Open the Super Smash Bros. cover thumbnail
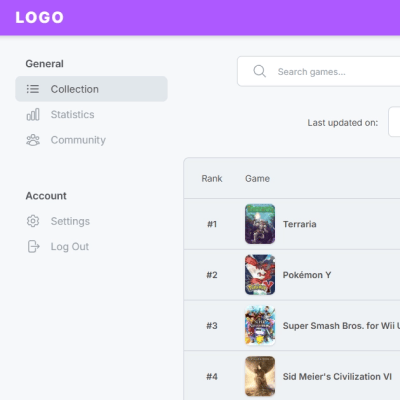This screenshot has width=400, height=400. (x=260, y=325)
